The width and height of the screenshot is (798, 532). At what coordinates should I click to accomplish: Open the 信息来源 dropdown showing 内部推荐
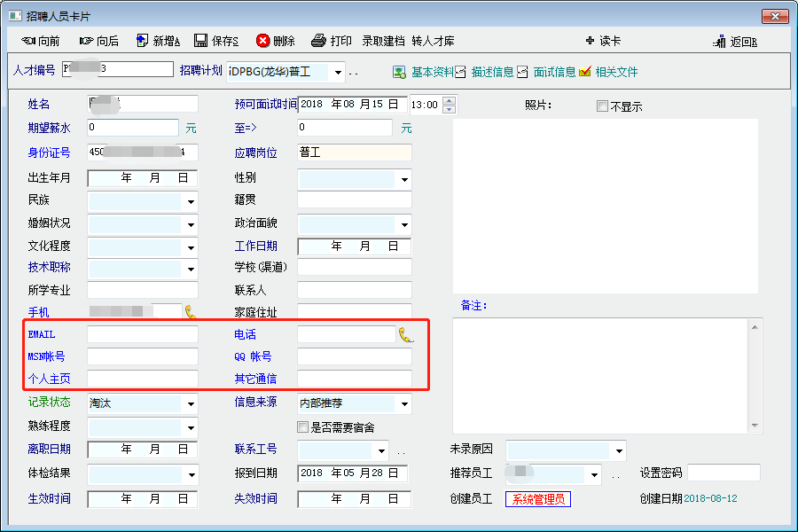pos(404,403)
